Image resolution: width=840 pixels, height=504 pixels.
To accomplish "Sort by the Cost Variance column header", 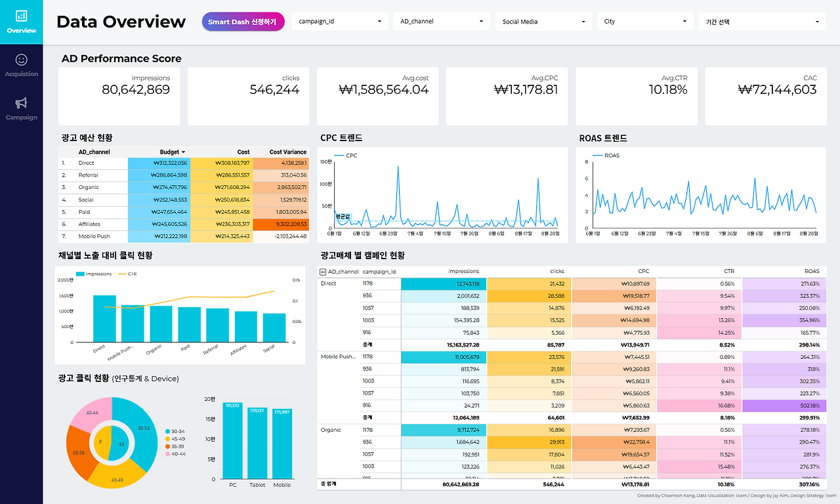I will (x=288, y=152).
